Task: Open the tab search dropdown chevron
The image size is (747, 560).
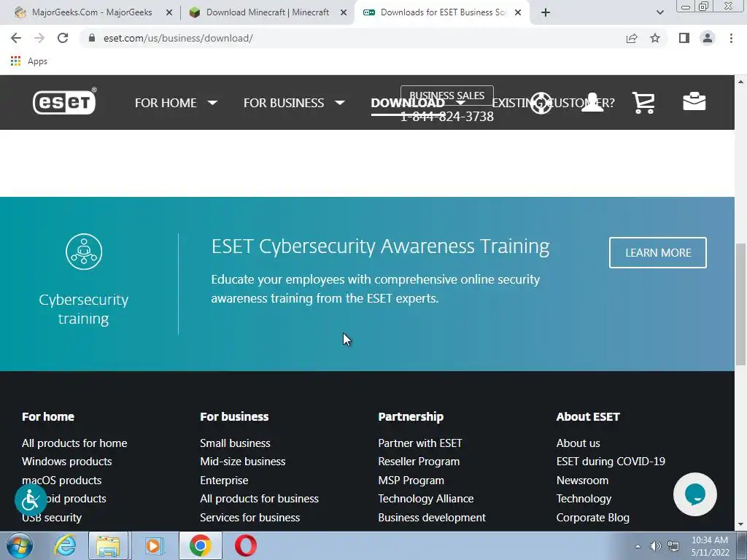Action: coord(659,13)
